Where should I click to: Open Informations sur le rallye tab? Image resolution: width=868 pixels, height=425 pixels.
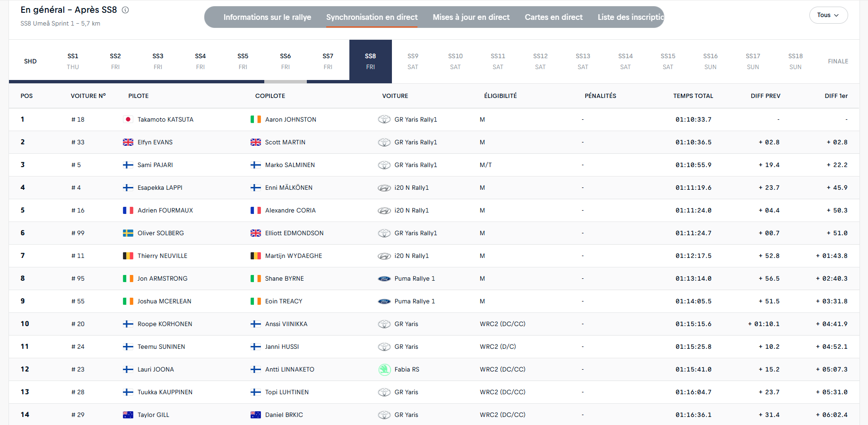[x=267, y=17]
